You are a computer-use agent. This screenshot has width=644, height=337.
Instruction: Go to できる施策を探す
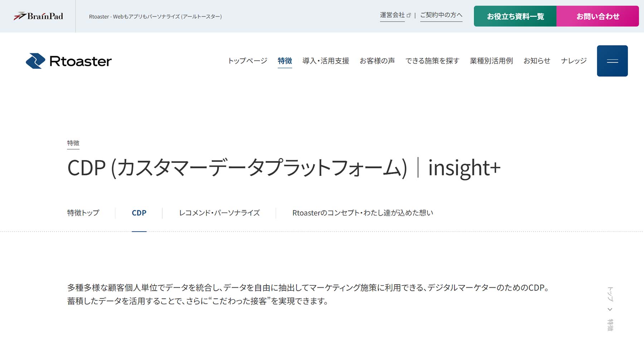pyautogui.click(x=432, y=61)
